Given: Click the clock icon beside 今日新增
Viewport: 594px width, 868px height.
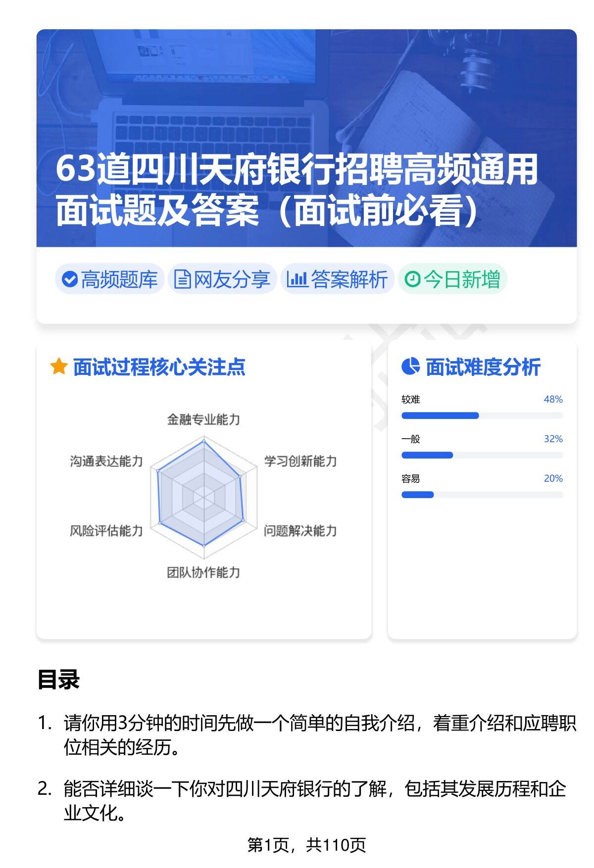Looking at the screenshot, I should pos(412,279).
